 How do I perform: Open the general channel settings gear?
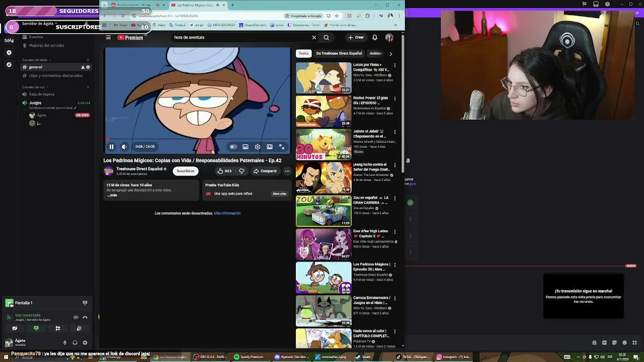pyautogui.click(x=88, y=67)
